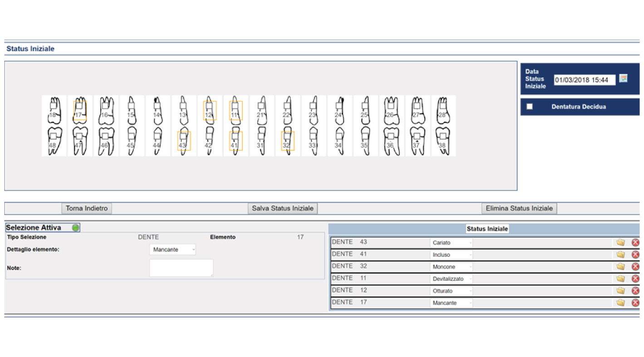The image size is (644, 357).
Task: Delete the DENTE 32 status row
Action: (x=635, y=266)
